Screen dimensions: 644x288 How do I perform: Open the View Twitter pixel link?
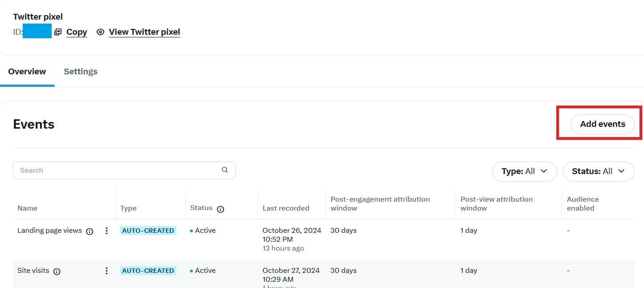pos(144,32)
